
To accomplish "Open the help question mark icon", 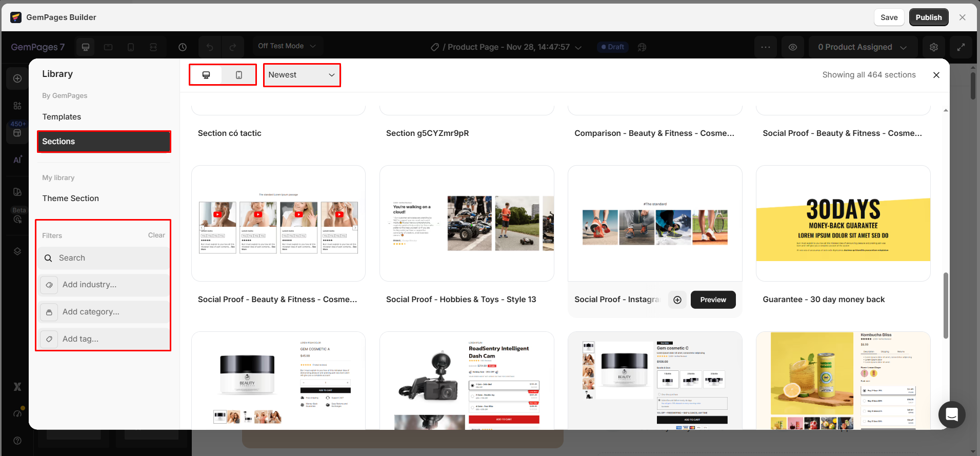I will pos(17,441).
